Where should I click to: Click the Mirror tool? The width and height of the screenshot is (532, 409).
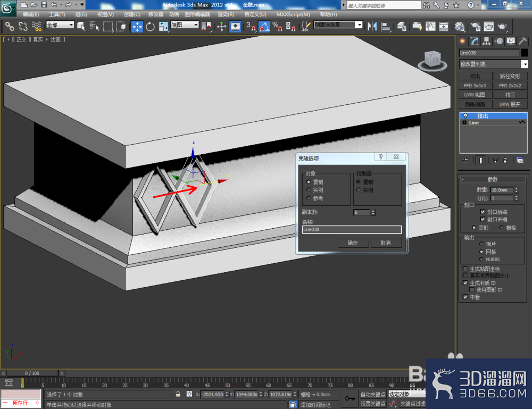pos(372,27)
